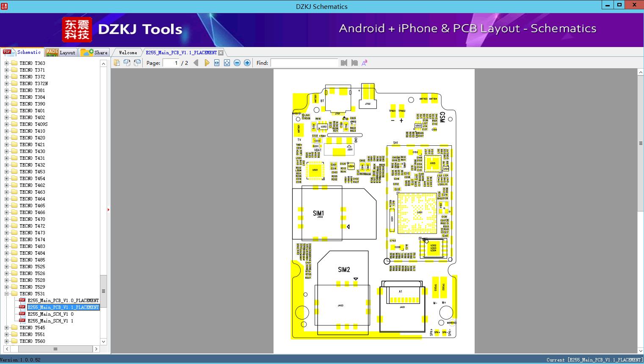Screen dimensions: 644x364
Task: Click tree horizontal scroll left arrow
Action: pyautogui.click(x=6, y=349)
